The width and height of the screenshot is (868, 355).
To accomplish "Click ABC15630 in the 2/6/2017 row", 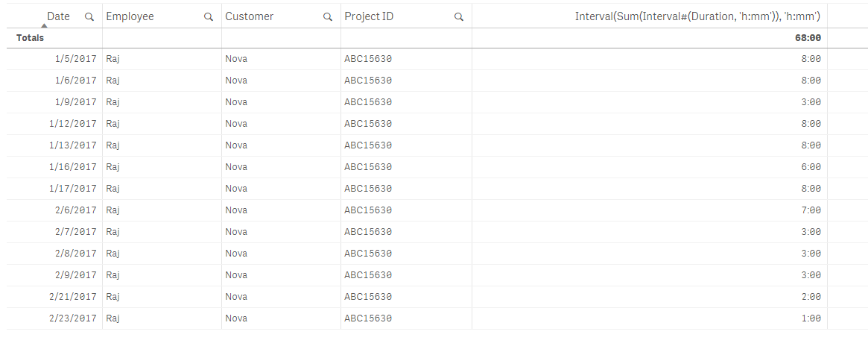I will tap(368, 210).
